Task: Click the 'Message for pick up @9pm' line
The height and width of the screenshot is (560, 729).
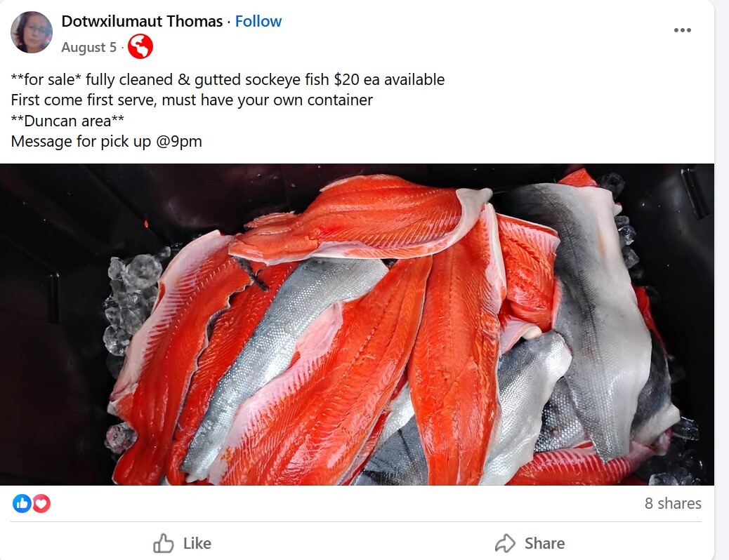Action: tap(107, 141)
